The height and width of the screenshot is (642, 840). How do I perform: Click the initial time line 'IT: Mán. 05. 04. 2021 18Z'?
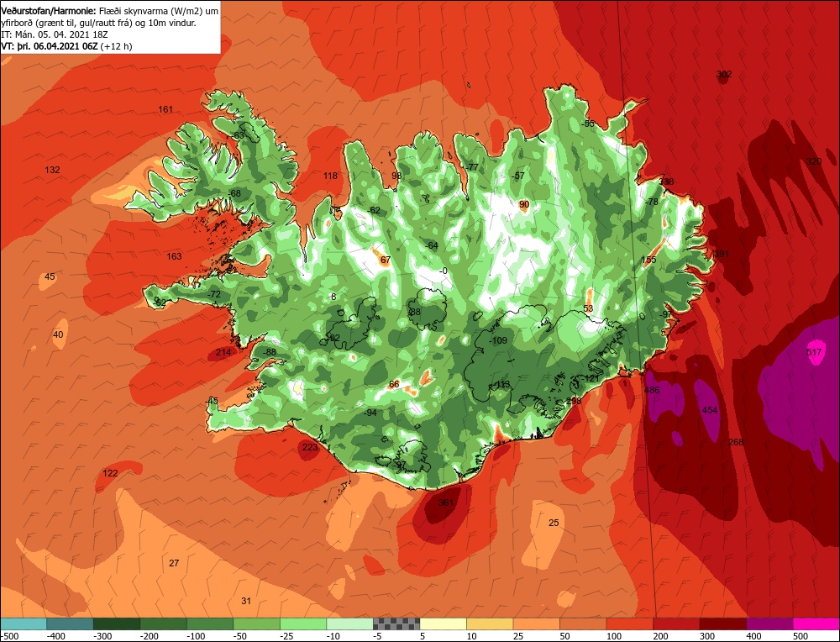tap(55, 34)
